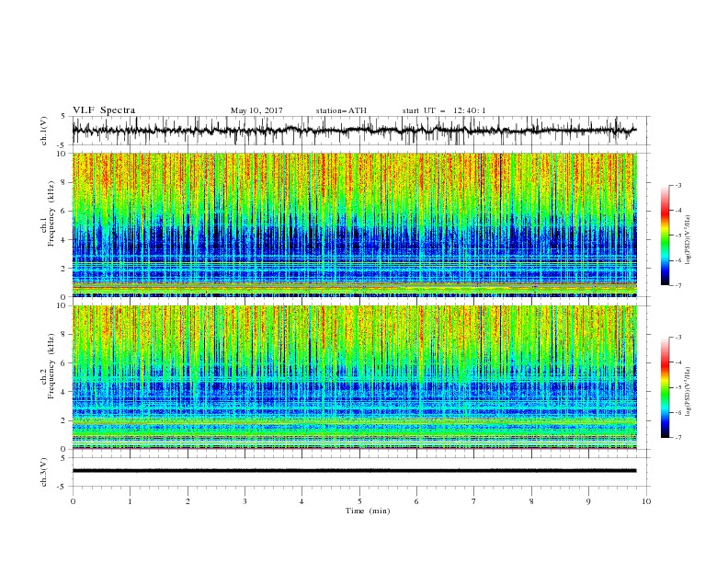The width and height of the screenshot is (728, 563).
Task: Click the time axis tick label '0'
Action: click(x=73, y=501)
